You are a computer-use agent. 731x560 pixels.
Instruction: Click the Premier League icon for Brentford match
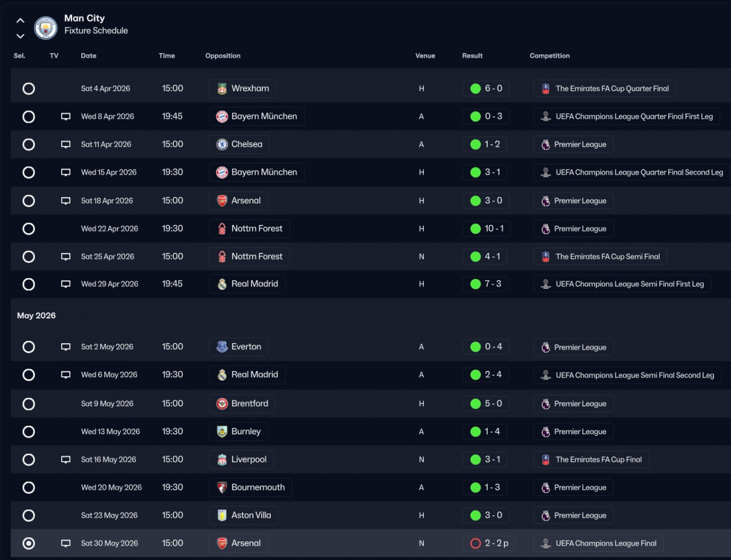(545, 404)
